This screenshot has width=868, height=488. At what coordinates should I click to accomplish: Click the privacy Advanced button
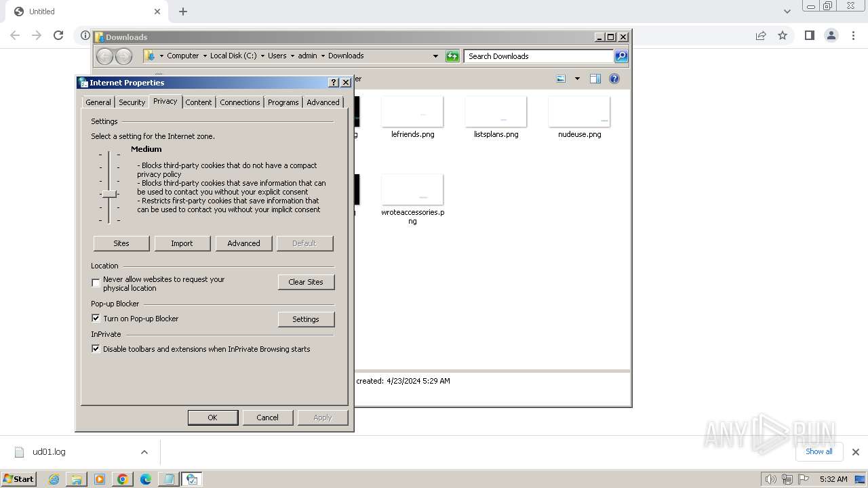(x=243, y=243)
